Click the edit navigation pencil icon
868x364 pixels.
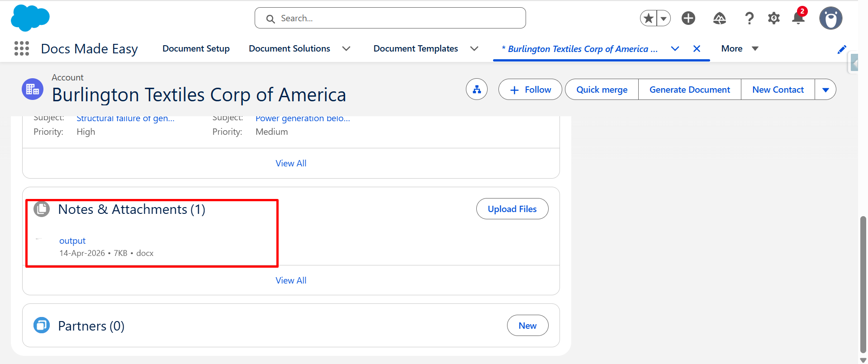pos(842,49)
